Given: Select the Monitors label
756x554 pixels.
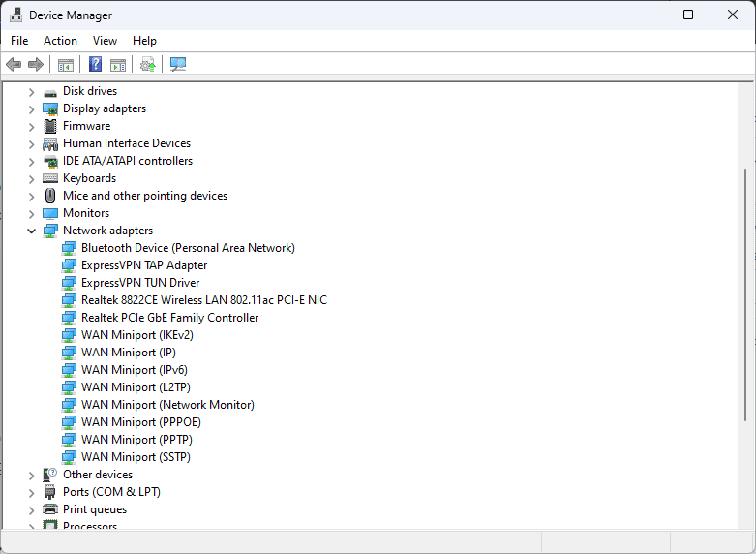Looking at the screenshot, I should 86,213.
